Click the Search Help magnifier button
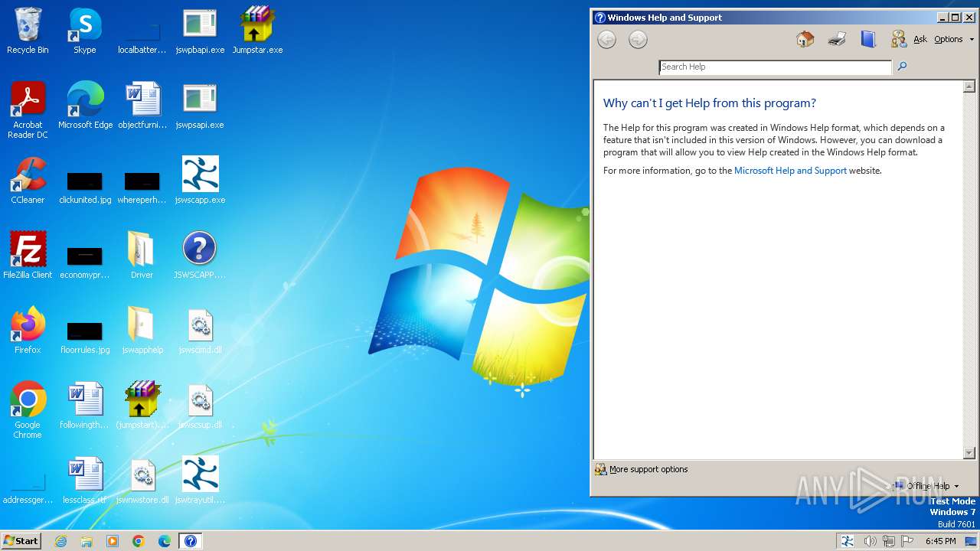 (x=902, y=67)
